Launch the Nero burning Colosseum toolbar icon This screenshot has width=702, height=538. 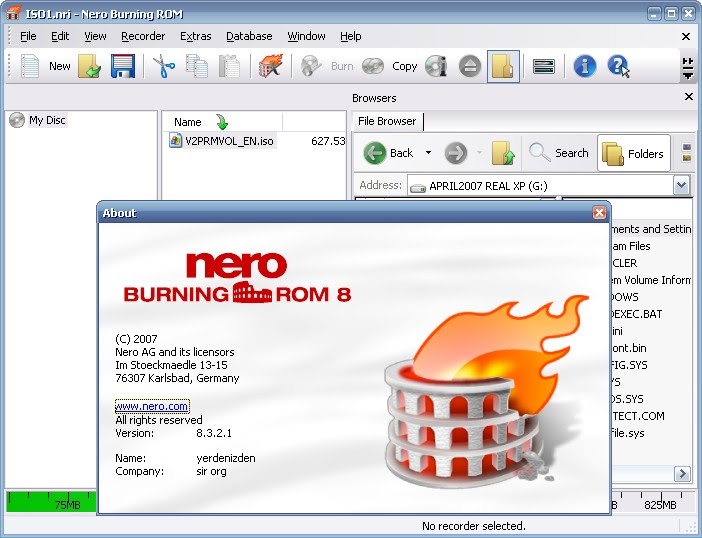[x=271, y=66]
